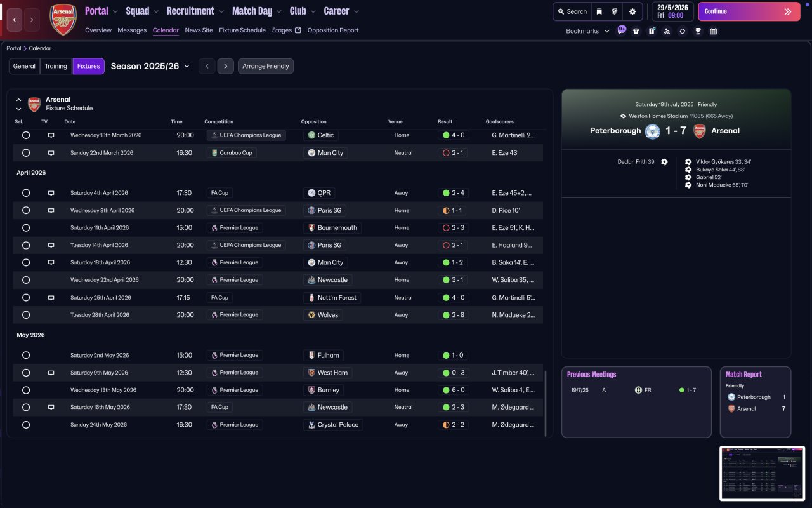
Task: Select the Bournemouth fixture radio button
Action: pyautogui.click(x=26, y=228)
